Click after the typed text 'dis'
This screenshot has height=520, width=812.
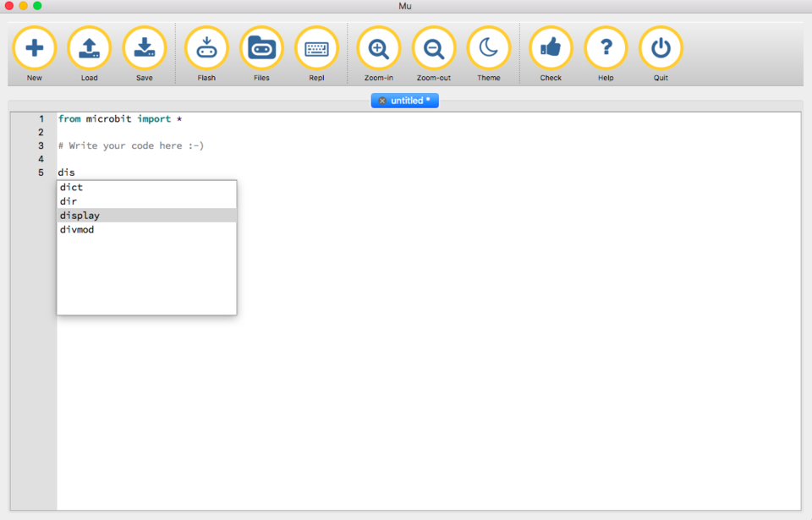tap(75, 172)
